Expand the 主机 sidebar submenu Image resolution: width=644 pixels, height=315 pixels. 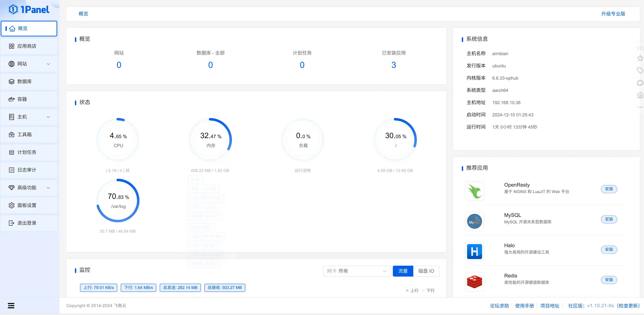48,117
